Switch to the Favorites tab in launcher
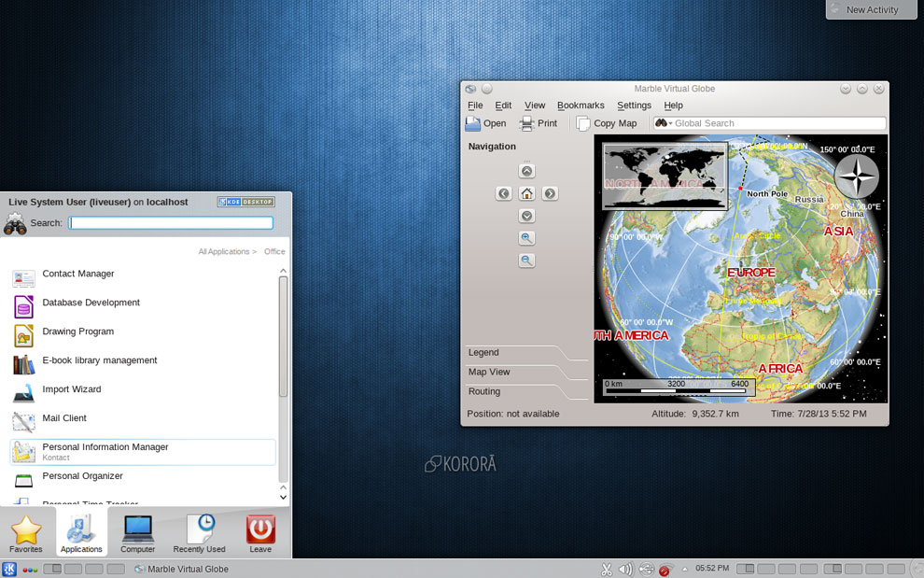This screenshot has height=578, width=924. pyautogui.click(x=26, y=533)
